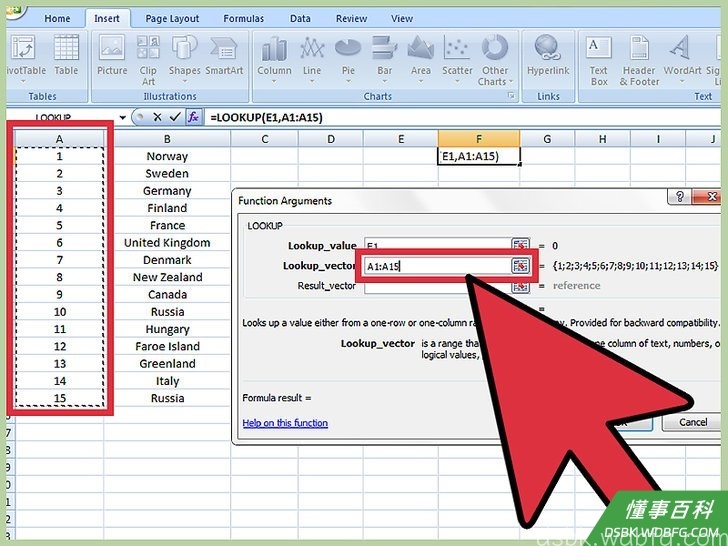Screen dimensions: 728x546
Task: Cancel the formula entry with X
Action: (x=157, y=117)
